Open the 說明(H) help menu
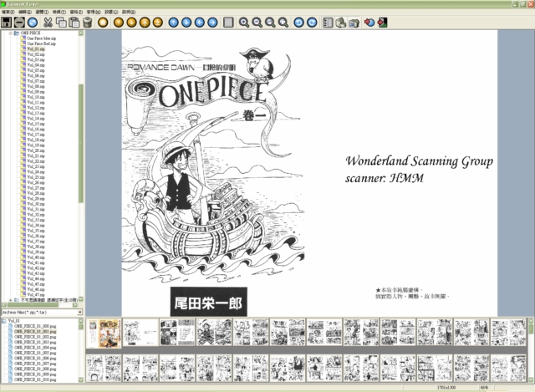Screen dimensions: 535x392 (129, 12)
